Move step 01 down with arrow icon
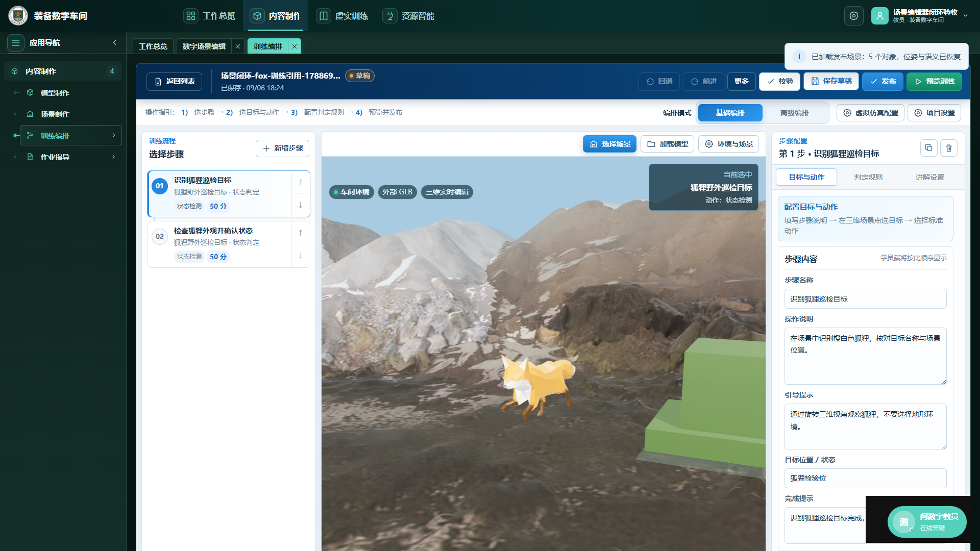 click(301, 205)
